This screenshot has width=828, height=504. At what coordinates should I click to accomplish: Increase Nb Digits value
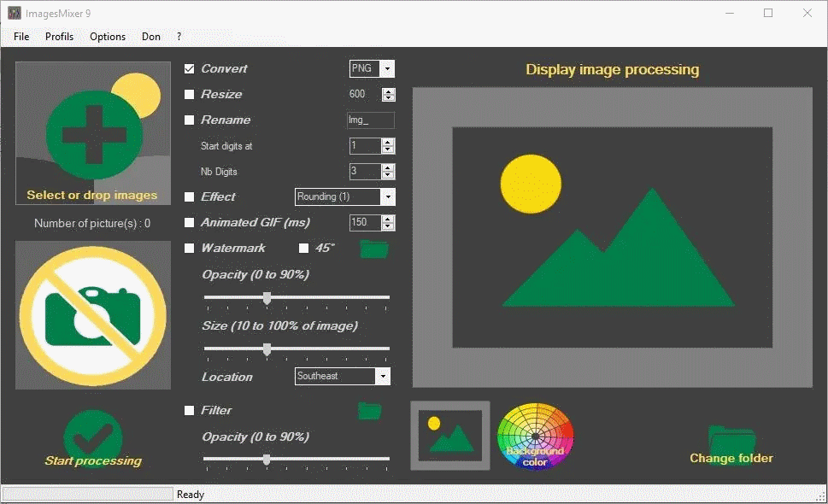[x=388, y=167]
